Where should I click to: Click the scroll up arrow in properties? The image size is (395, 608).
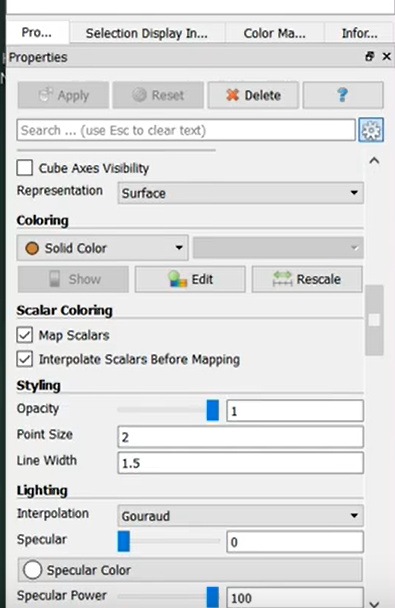(374, 161)
